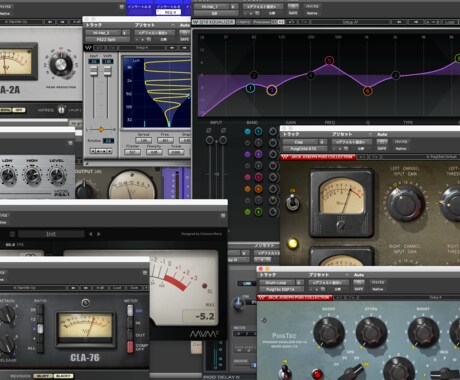Click phase button above CLA-76 VU meter
The width and height of the screenshot is (460, 380).
pos(86,303)
